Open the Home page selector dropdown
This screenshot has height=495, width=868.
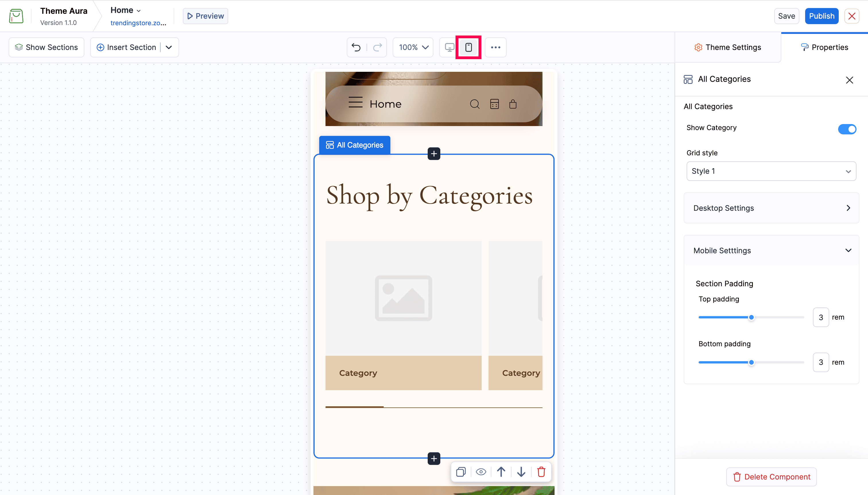[x=125, y=10]
